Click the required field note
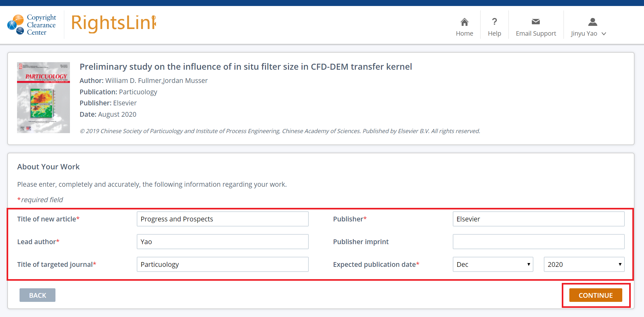The image size is (644, 317). (x=40, y=200)
